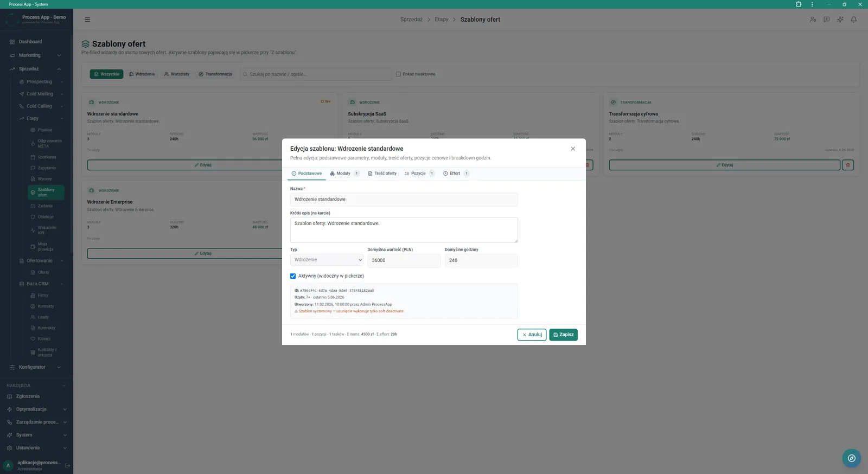Toggle the Aktywny (widoczny w pickerze) checkbox
Viewport: 868px width, 474px height.
point(293,276)
